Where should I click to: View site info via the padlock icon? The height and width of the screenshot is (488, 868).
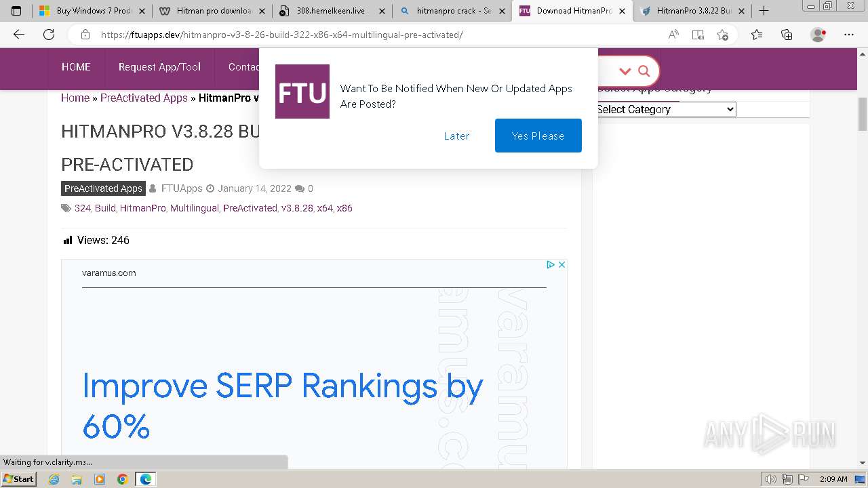pos(85,35)
